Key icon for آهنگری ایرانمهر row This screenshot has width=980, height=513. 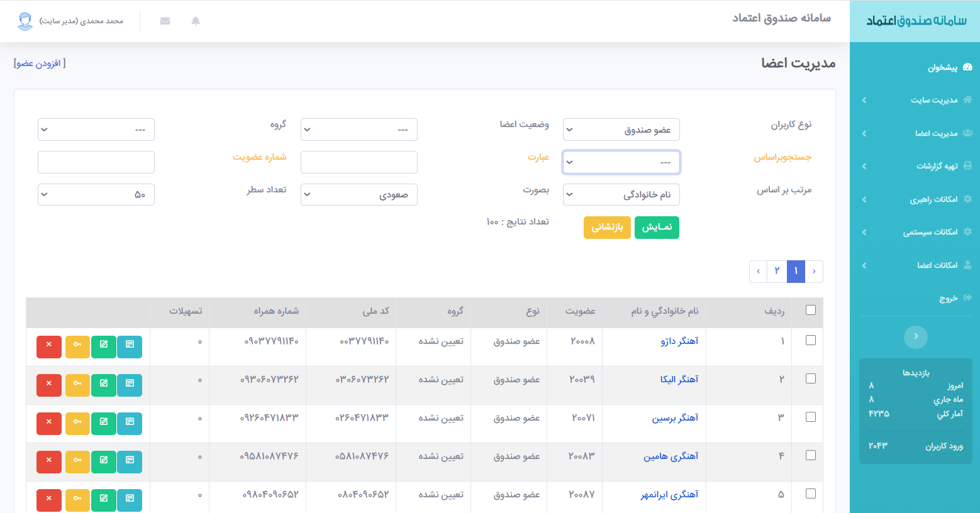click(x=77, y=500)
